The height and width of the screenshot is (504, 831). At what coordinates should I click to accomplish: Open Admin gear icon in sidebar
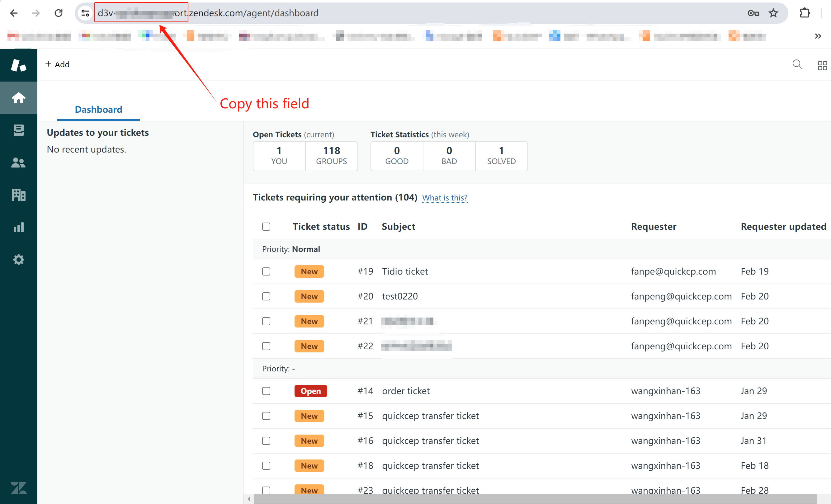coord(19,260)
